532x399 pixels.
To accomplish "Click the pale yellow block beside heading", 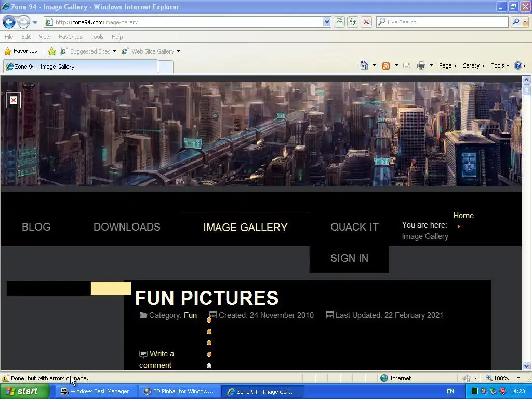I will [x=111, y=288].
